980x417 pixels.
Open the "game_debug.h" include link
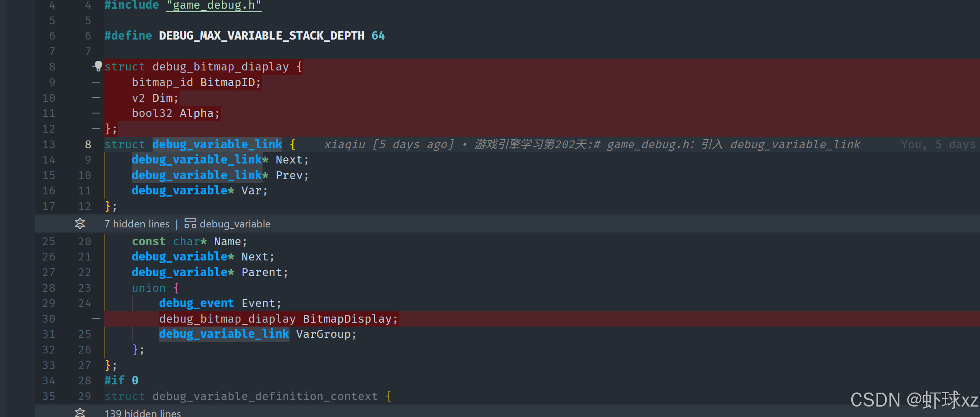point(213,6)
